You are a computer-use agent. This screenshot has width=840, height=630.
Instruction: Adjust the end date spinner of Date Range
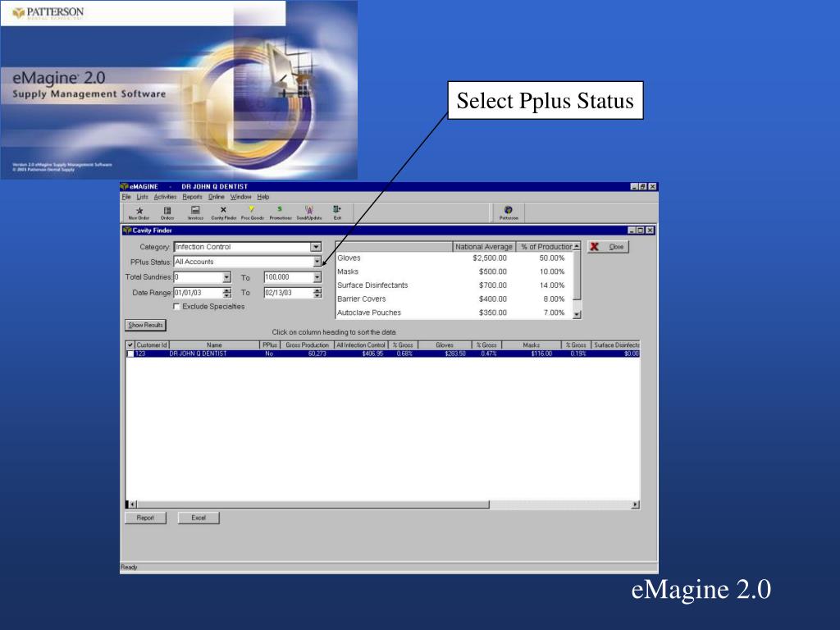point(317,293)
